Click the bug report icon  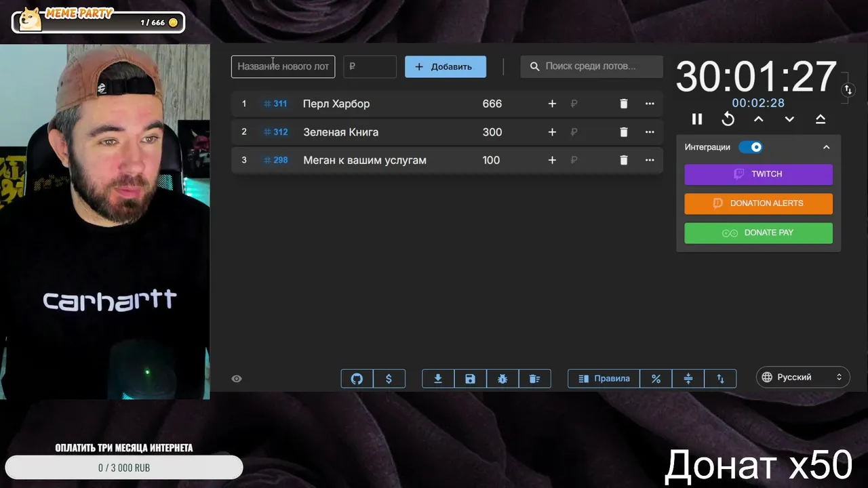[502, 379]
